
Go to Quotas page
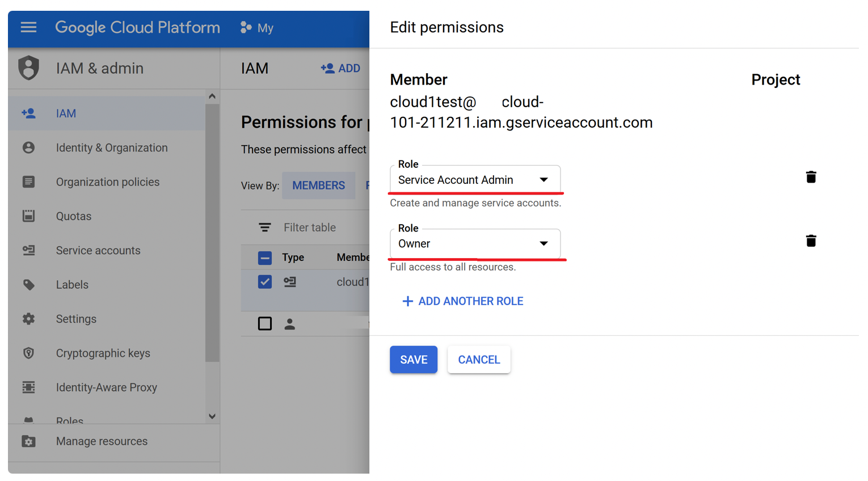point(107,216)
